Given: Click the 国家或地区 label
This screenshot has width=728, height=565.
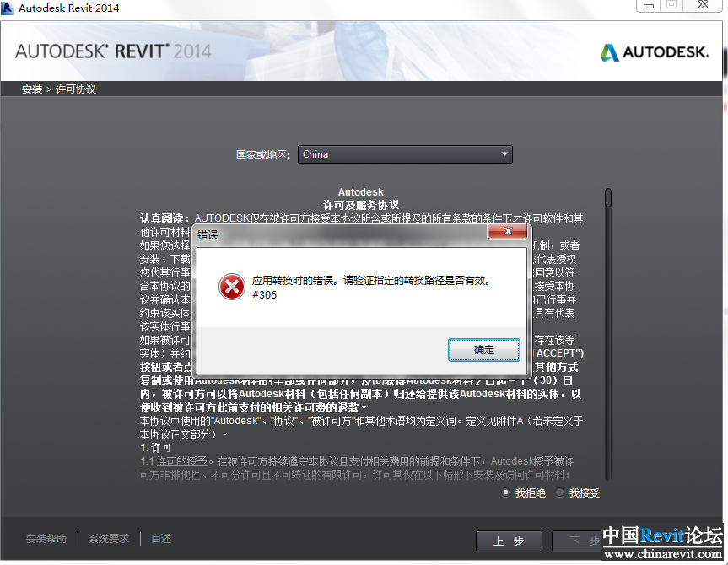Looking at the screenshot, I should [262, 154].
